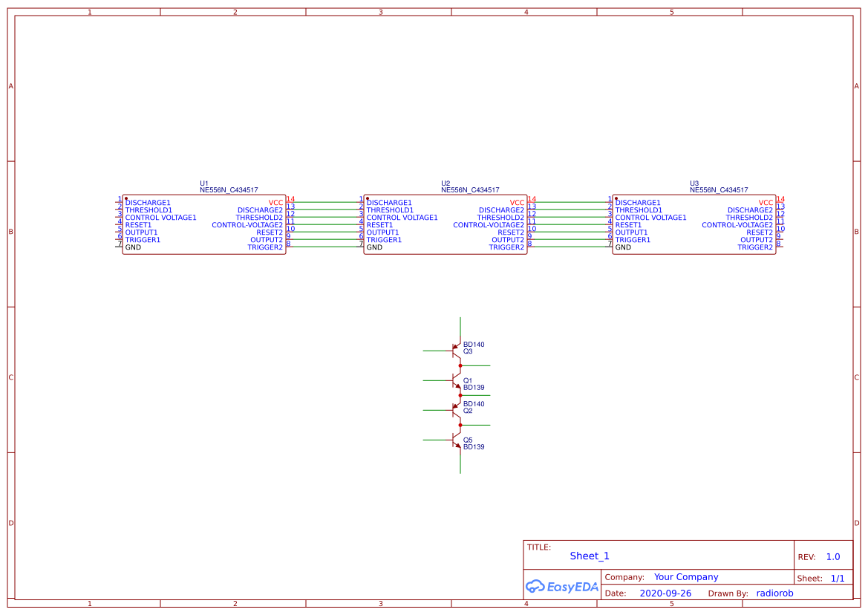Screen dimensions: 868x615
Task: Click the DISCHARGE1 pin label on U3
Action: click(x=638, y=203)
